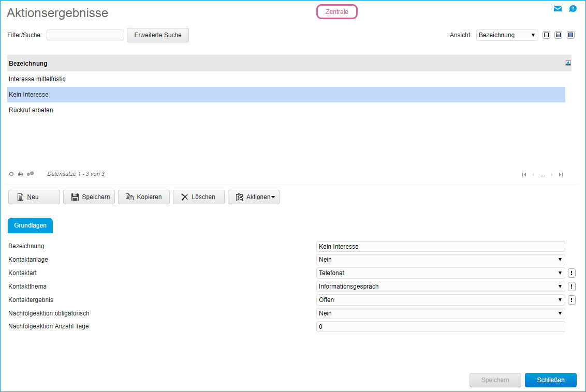Switch to list-only layout view
This screenshot has height=392, width=586.
(546, 35)
